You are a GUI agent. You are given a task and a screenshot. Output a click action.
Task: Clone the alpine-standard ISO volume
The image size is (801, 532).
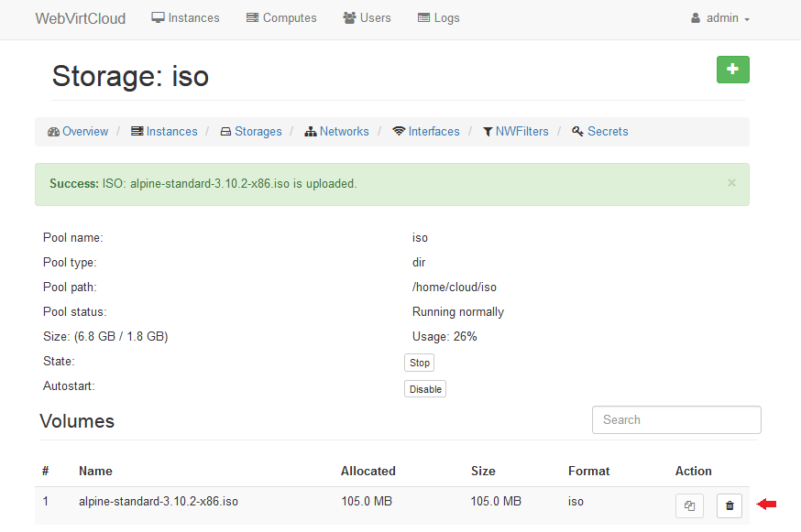pyautogui.click(x=690, y=505)
